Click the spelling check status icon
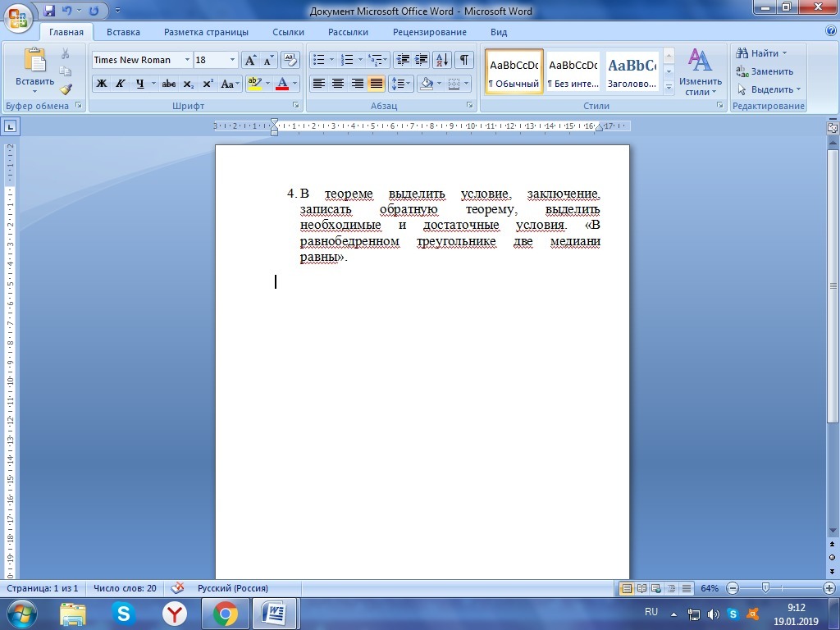The width and height of the screenshot is (840, 630). point(177,588)
